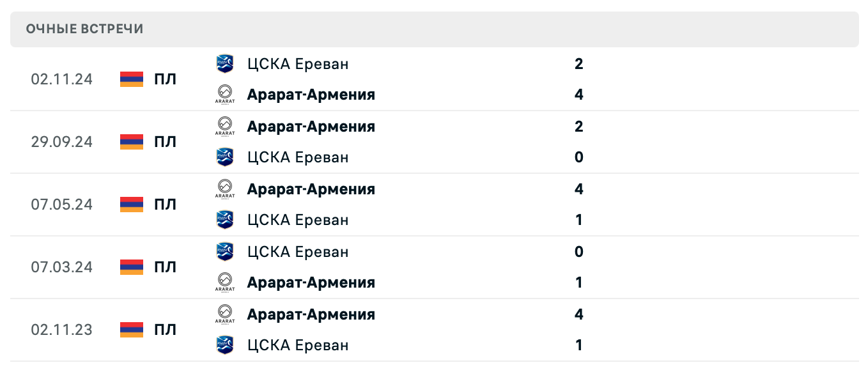
Task: Select the score 4 in the top match
Action: 578,94
